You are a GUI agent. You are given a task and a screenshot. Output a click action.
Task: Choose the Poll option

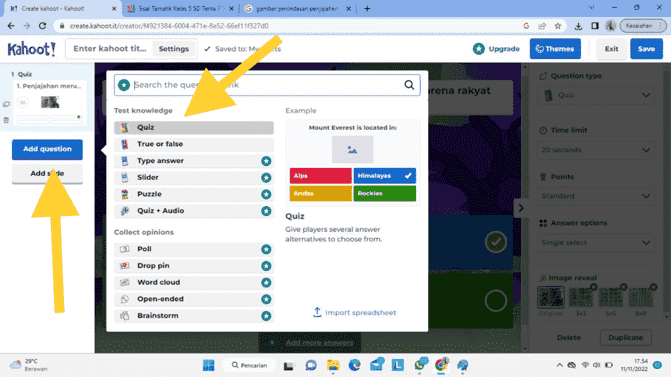[193, 249]
